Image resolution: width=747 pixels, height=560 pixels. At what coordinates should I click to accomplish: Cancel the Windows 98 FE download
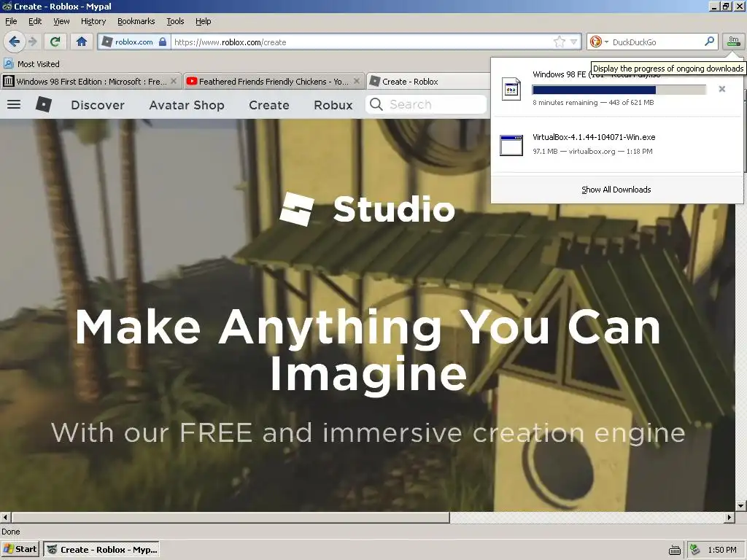[x=721, y=89]
